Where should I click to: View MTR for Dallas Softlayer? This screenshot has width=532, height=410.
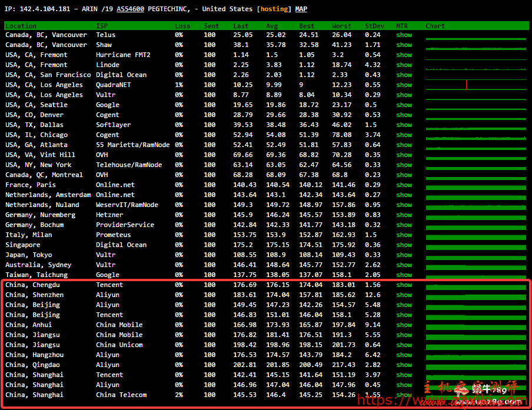[x=404, y=125]
